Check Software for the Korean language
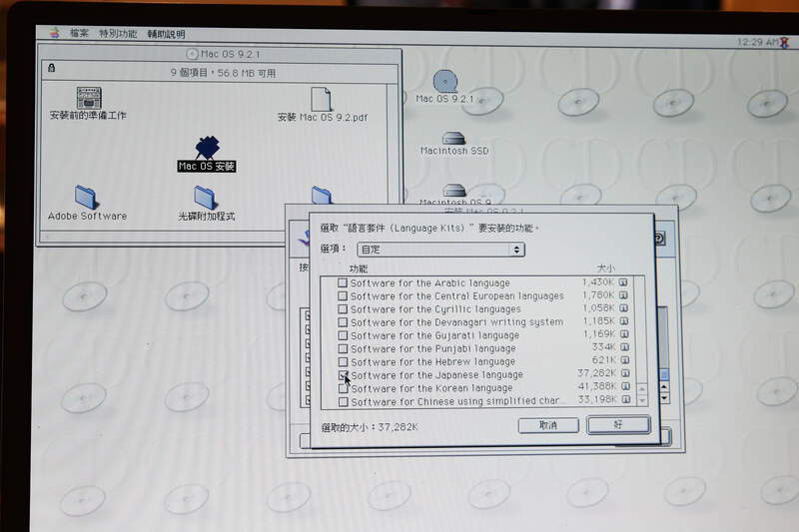Image resolution: width=799 pixels, height=532 pixels. pos(344,388)
